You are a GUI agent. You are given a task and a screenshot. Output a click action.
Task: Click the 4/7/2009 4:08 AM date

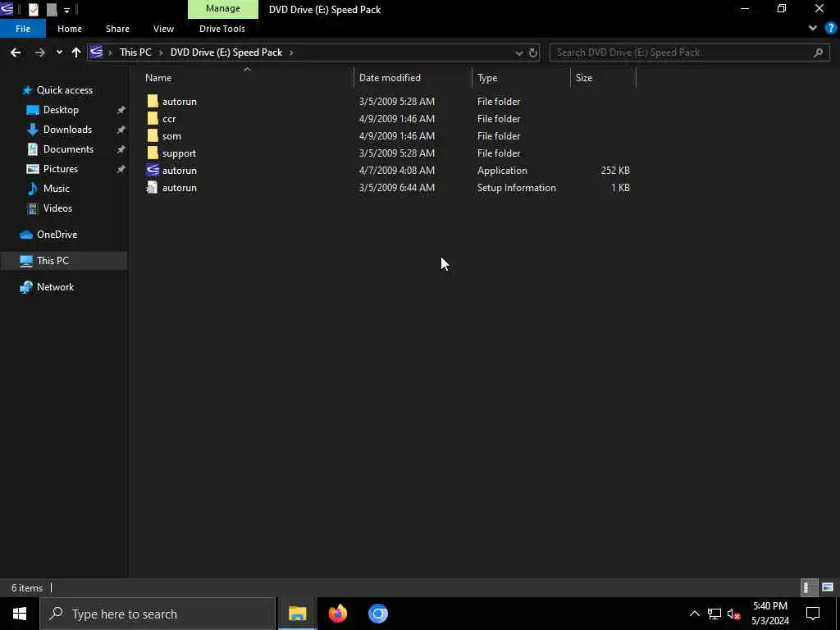(x=396, y=171)
